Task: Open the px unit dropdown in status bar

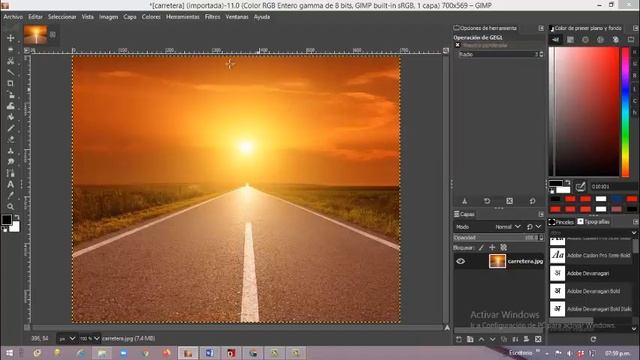Action: pyautogui.click(x=67, y=339)
